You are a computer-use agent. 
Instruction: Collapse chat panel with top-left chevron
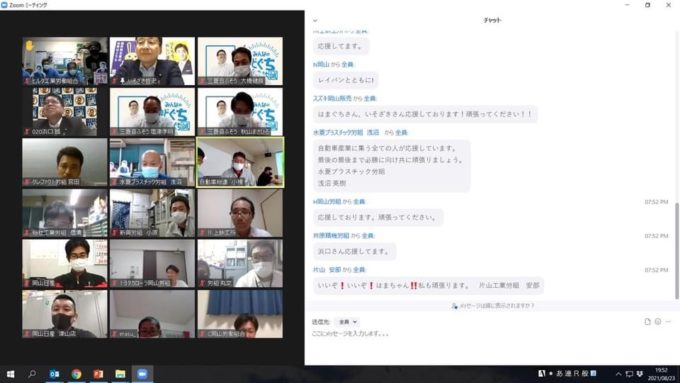pyautogui.click(x=315, y=20)
